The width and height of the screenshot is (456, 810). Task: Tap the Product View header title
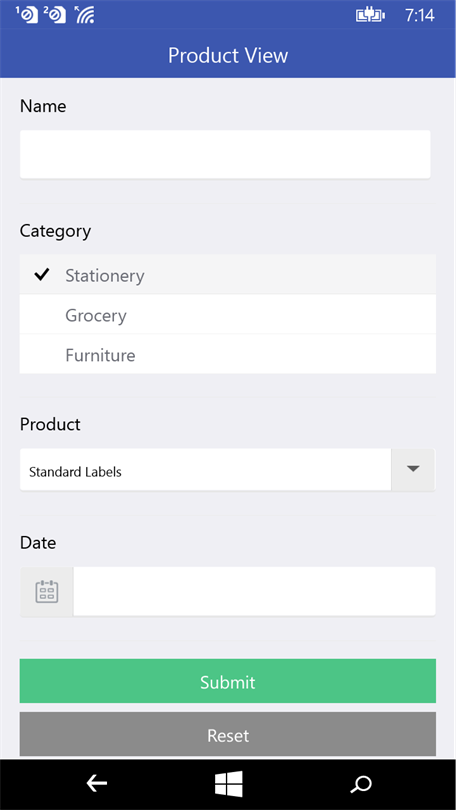click(x=228, y=55)
